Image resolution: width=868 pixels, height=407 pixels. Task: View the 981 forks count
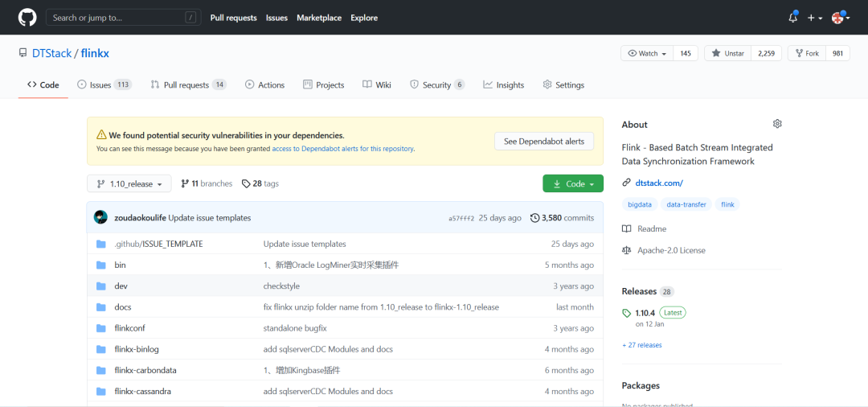pyautogui.click(x=837, y=54)
